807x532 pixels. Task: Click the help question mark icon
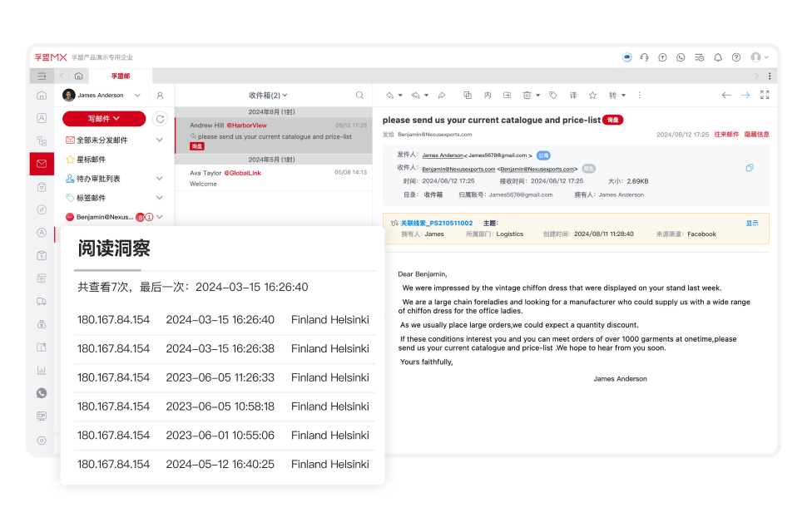click(736, 57)
